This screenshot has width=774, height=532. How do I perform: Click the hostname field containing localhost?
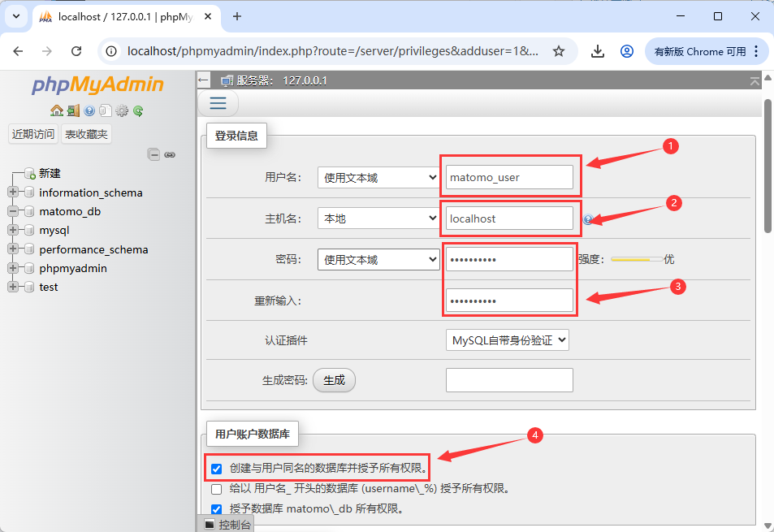coord(509,218)
